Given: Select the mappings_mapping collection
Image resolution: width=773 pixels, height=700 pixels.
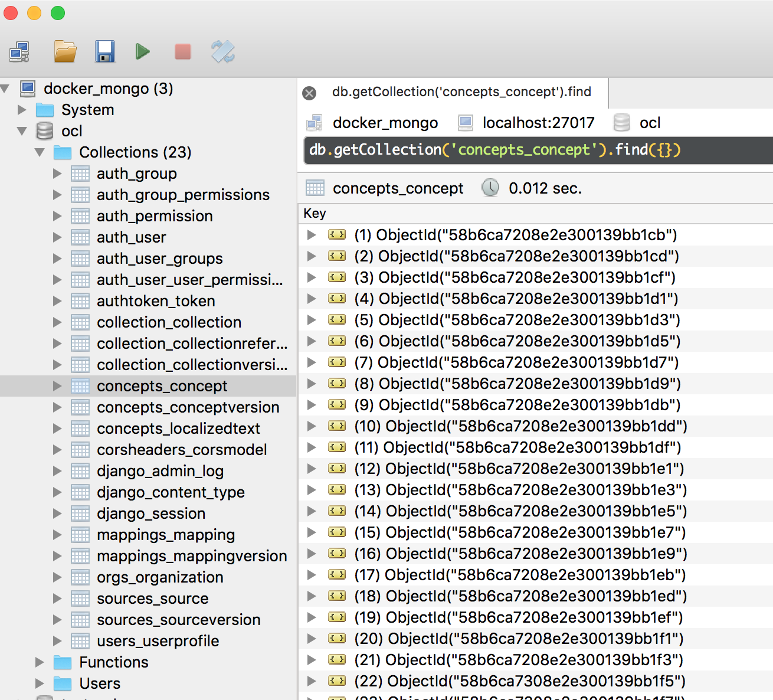Looking at the screenshot, I should tap(166, 535).
